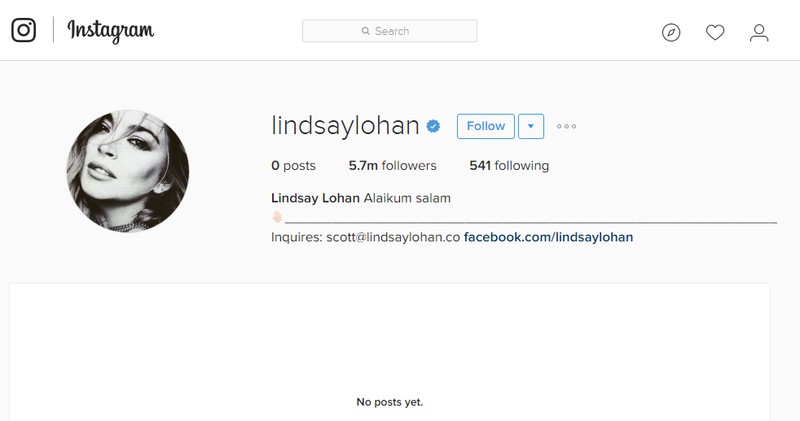Click the waving hand emoji in bio
The image size is (800, 421).
coord(277,217)
